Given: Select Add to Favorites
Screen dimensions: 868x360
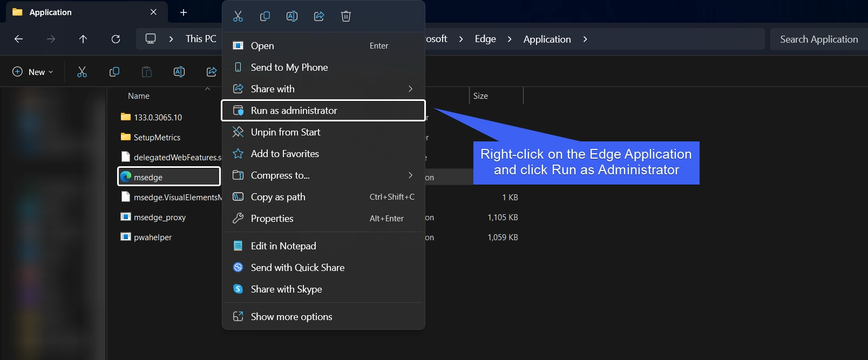Looking at the screenshot, I should [323, 154].
